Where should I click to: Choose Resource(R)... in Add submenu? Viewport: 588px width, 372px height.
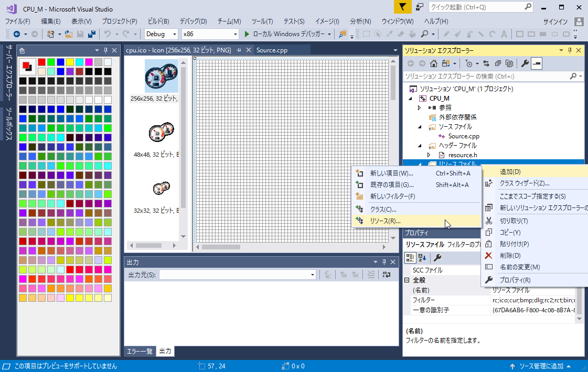[x=416, y=221]
